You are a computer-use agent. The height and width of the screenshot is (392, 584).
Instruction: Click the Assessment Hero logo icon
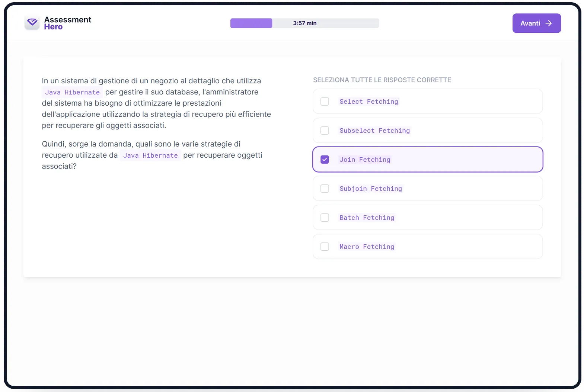(32, 23)
